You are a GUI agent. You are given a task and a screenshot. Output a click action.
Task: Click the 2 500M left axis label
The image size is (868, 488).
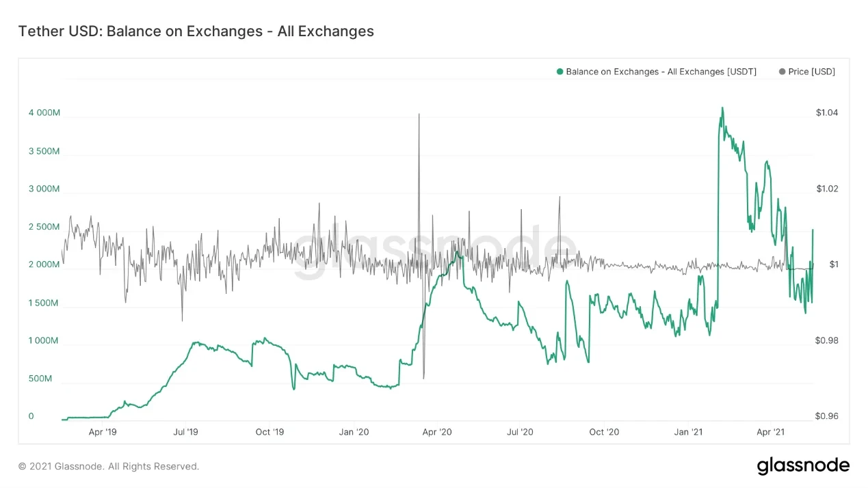(44, 227)
